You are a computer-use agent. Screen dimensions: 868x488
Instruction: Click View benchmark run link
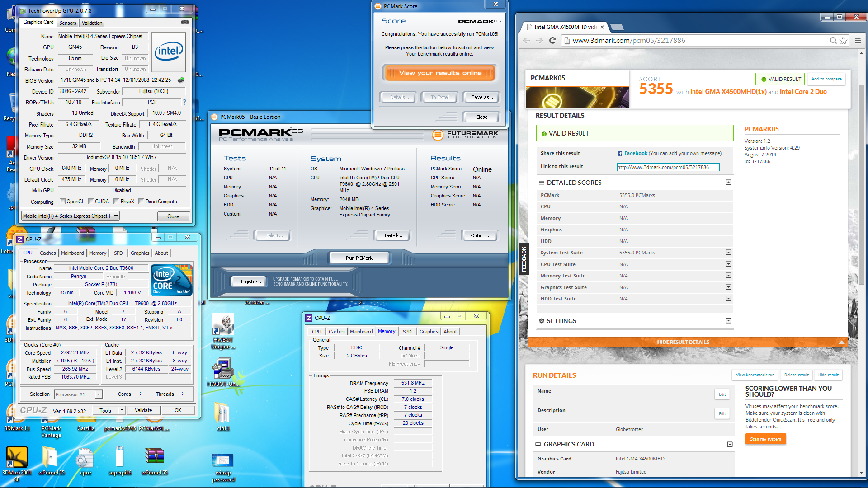(x=755, y=375)
